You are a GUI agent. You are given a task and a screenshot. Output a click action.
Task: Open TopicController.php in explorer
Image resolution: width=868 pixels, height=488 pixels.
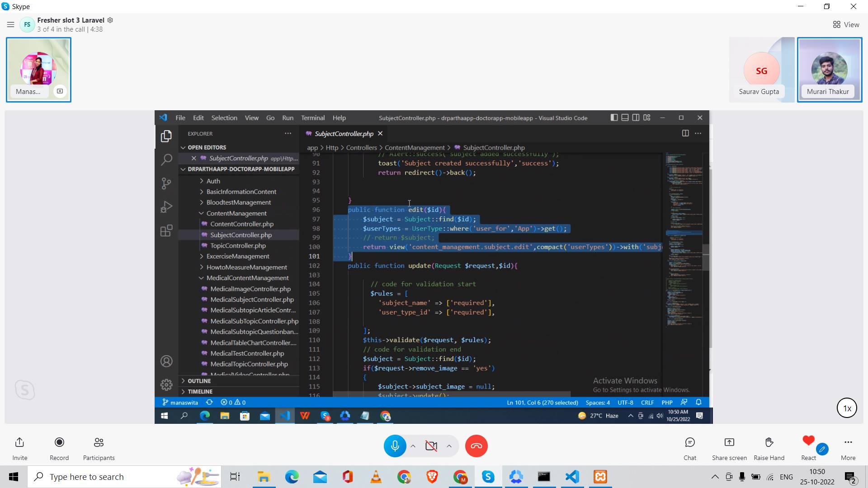coord(238,245)
